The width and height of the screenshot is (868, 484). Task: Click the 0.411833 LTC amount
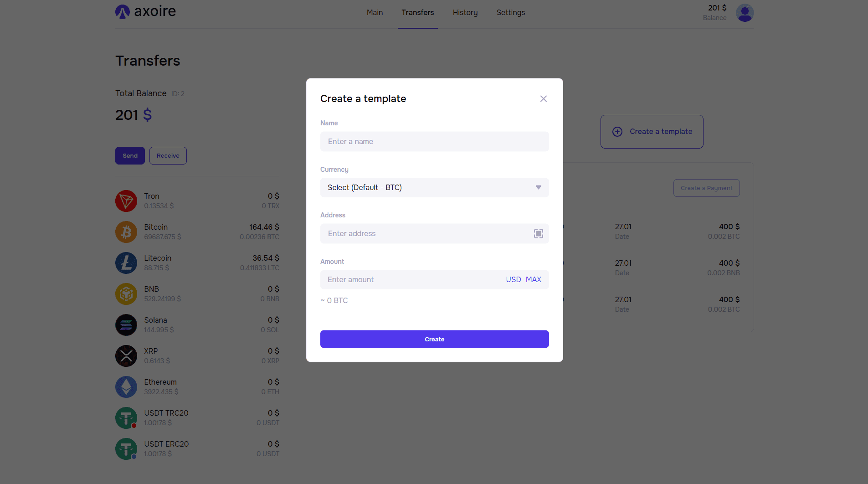pyautogui.click(x=260, y=268)
